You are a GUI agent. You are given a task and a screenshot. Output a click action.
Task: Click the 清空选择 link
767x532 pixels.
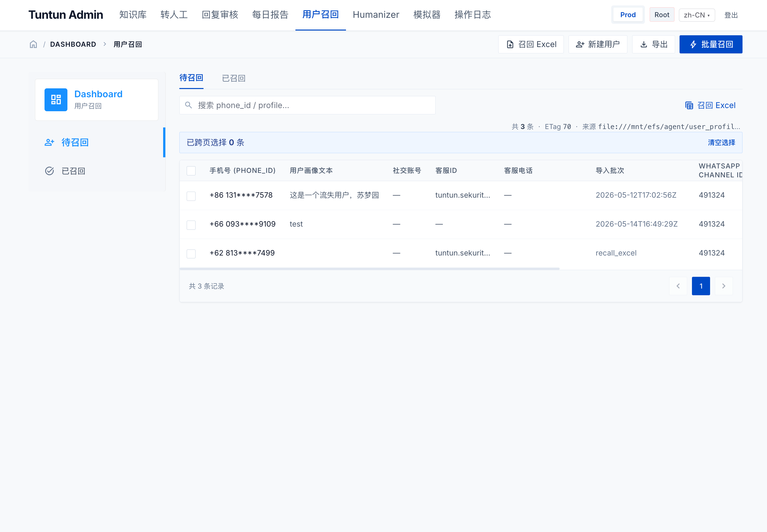coord(722,143)
